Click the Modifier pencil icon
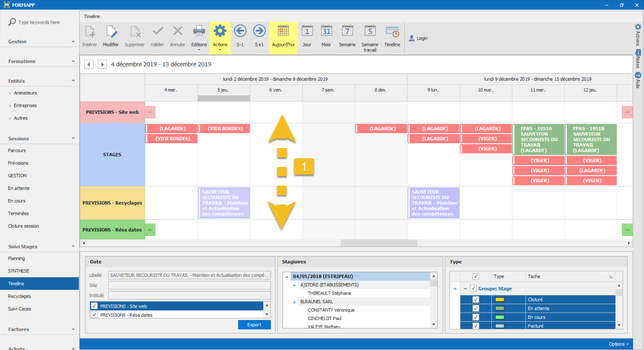Image resolution: width=644 pixels, height=350 pixels. pyautogui.click(x=111, y=32)
